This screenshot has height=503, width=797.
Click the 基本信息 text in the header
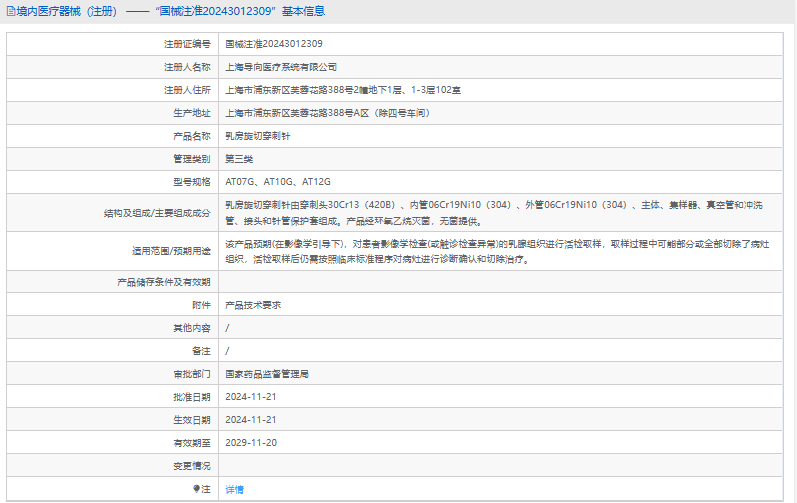[x=303, y=11]
